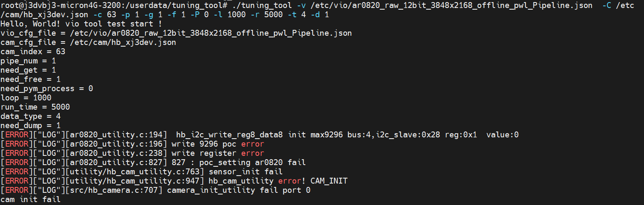The image size is (644, 205).
Task: Click the "pipe_num = 1" line
Action: (x=28, y=61)
